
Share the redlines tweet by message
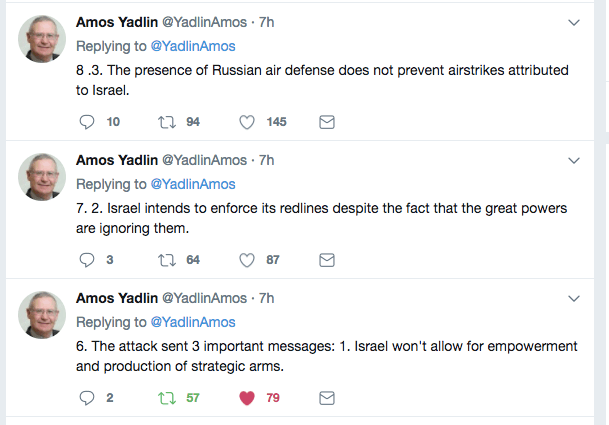pyautogui.click(x=326, y=260)
